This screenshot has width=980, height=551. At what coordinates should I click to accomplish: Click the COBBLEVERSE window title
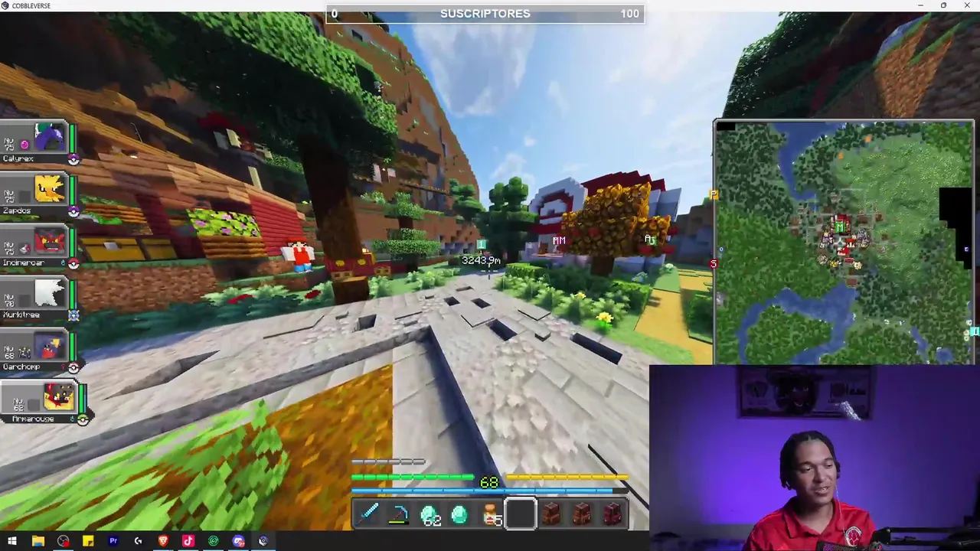(31, 5)
